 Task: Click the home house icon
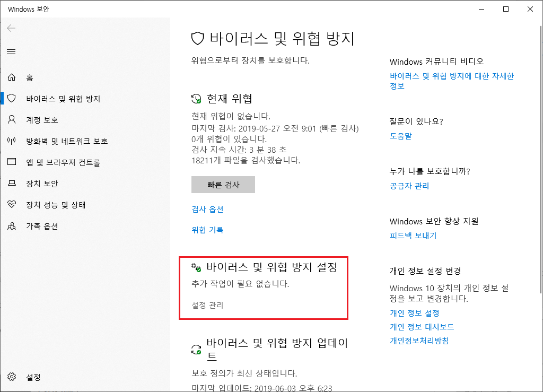point(12,77)
